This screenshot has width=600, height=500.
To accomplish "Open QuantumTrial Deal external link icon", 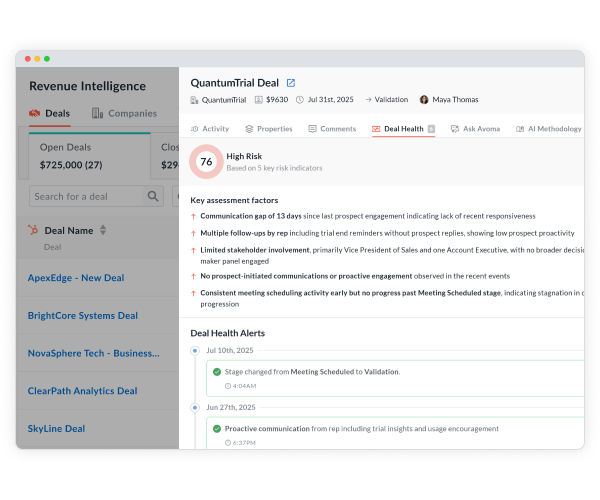I will (291, 83).
